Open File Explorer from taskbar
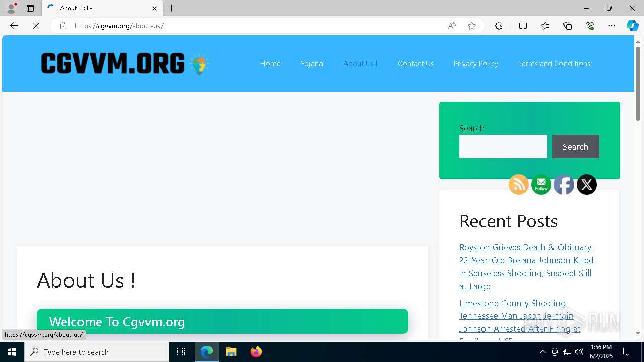The image size is (644, 362). pyautogui.click(x=231, y=352)
